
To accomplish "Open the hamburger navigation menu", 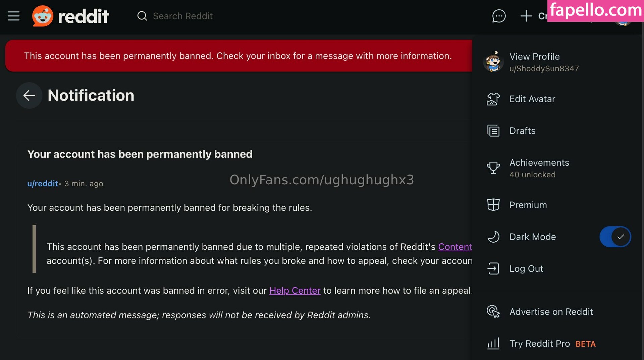I will 13,16.
